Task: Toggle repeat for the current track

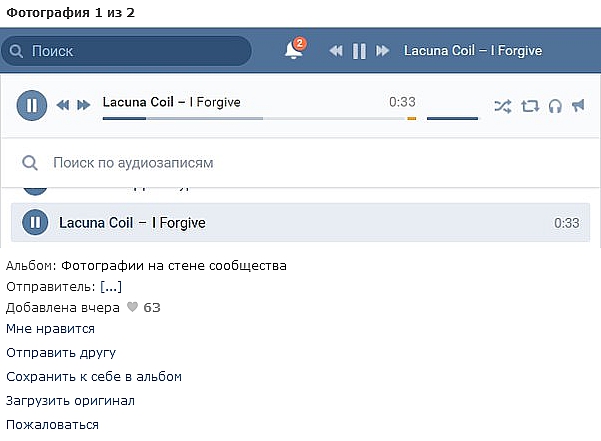Action: (530, 105)
